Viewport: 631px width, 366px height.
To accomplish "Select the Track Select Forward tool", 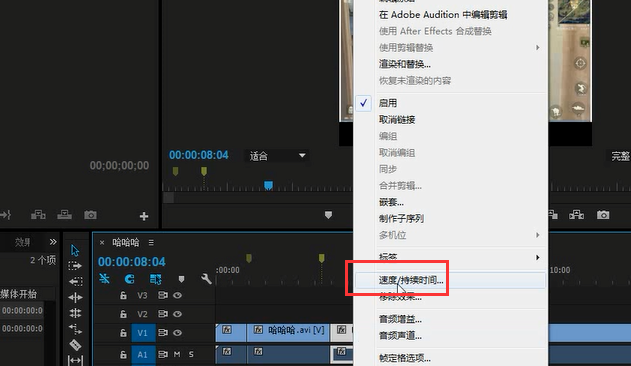I will click(75, 266).
